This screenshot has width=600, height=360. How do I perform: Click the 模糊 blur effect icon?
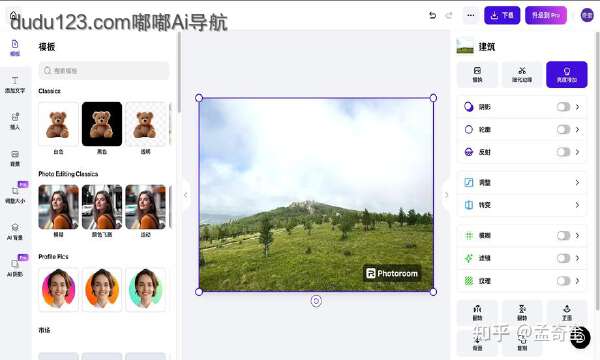(469, 235)
